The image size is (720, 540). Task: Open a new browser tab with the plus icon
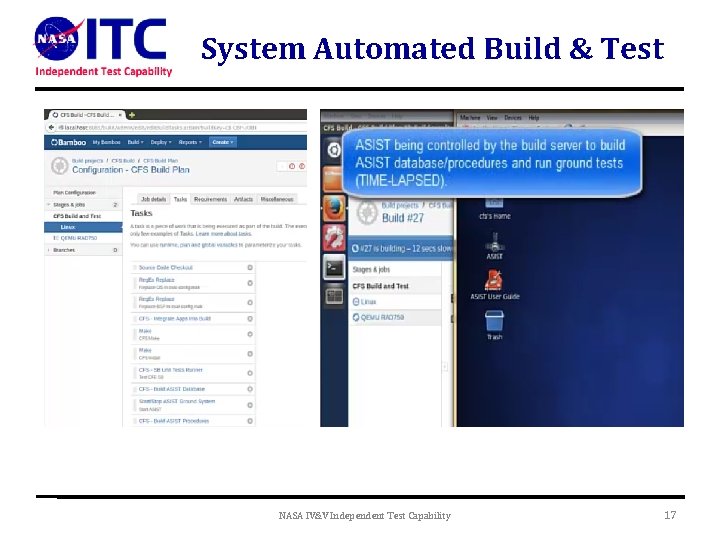point(132,115)
